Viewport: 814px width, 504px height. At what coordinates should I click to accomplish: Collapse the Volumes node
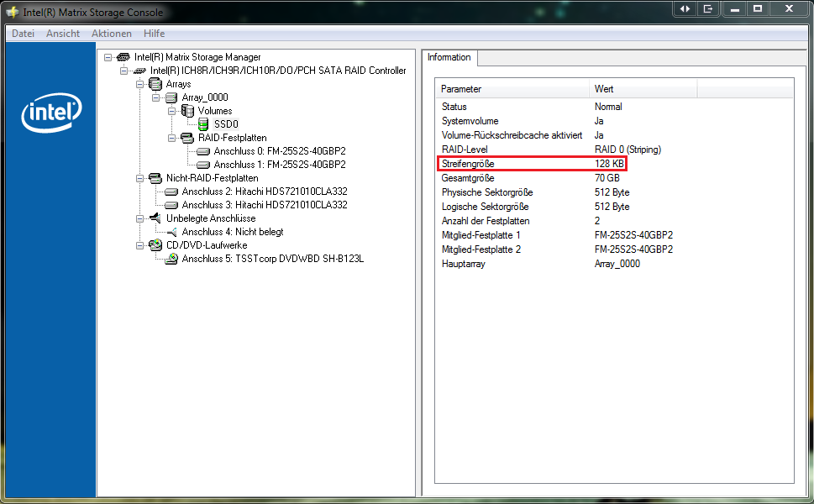tap(172, 111)
